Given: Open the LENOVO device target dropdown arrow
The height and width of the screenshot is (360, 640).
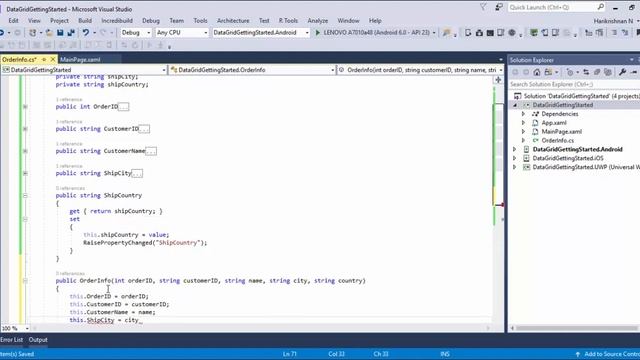Looking at the screenshot, I should click(434, 32).
